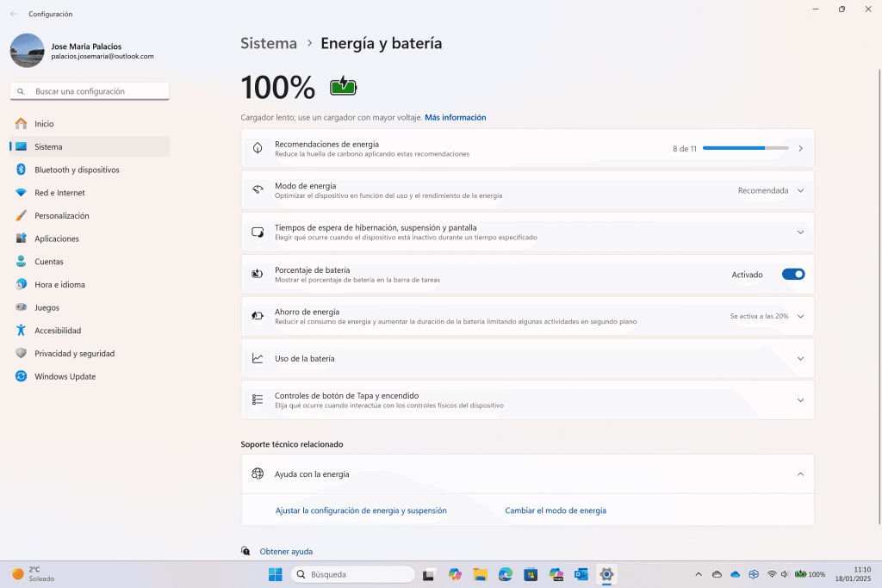Select Red e Internet in sidebar
Screen dimensions: 882x588
[59, 193]
